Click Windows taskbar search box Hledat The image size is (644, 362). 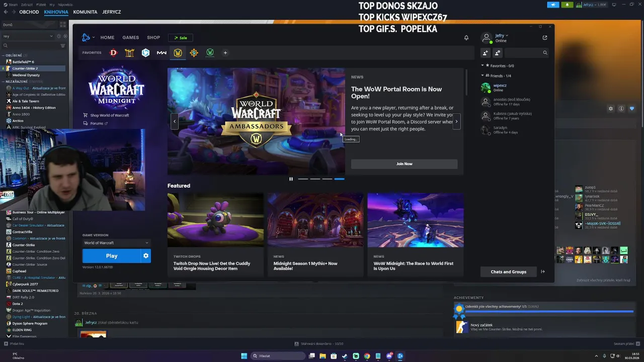tap(278, 356)
